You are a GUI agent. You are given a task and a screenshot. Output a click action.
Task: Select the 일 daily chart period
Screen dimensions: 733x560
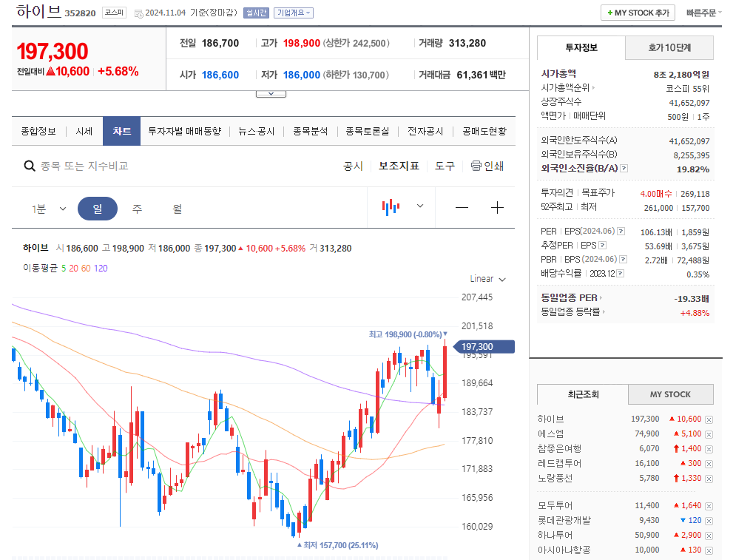point(97,209)
